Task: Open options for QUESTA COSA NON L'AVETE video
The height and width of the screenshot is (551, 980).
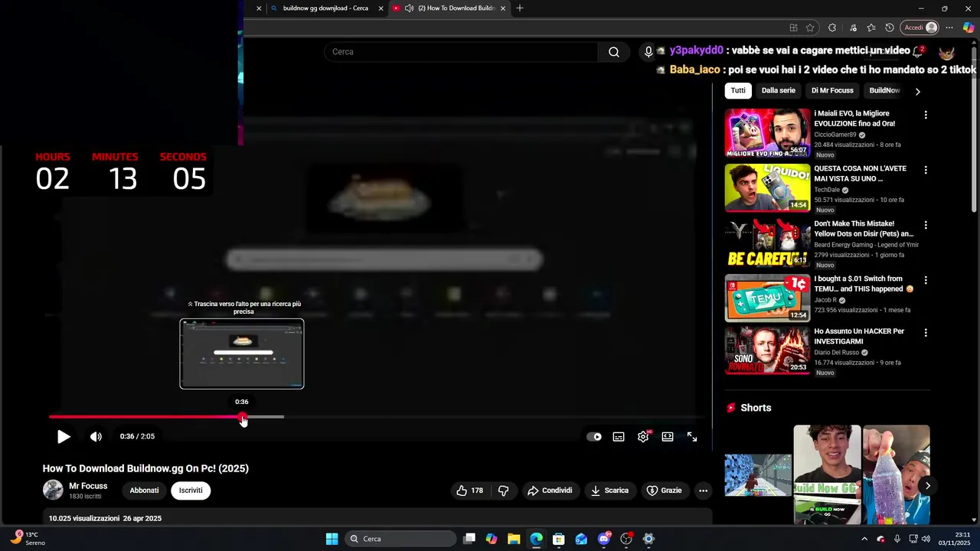Action: click(x=926, y=170)
